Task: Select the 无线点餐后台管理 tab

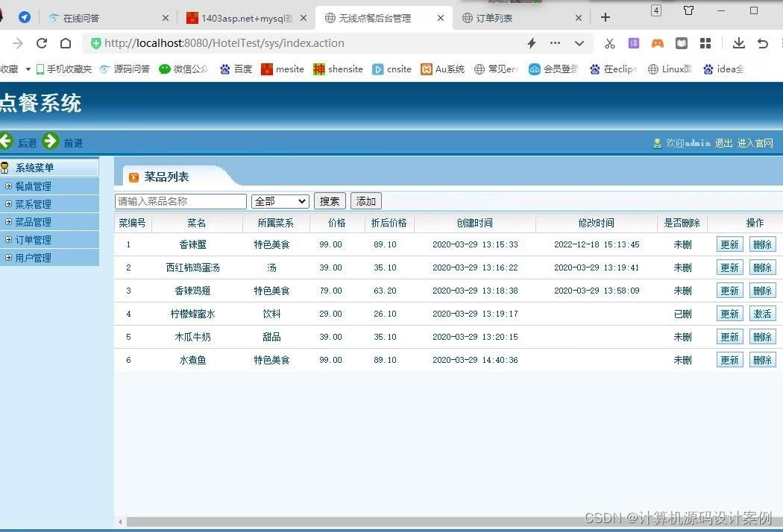Action: pos(383,18)
